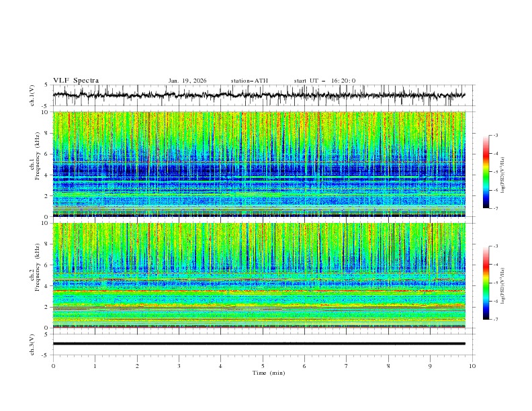532x411 pixels.
Task: Click the 'station=ATH' label
Action: pyautogui.click(x=249, y=81)
